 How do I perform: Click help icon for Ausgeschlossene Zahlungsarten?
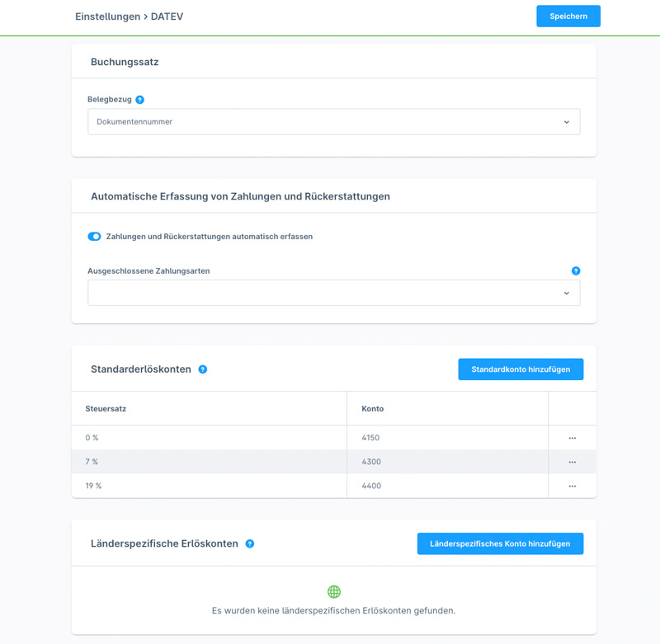(x=576, y=270)
